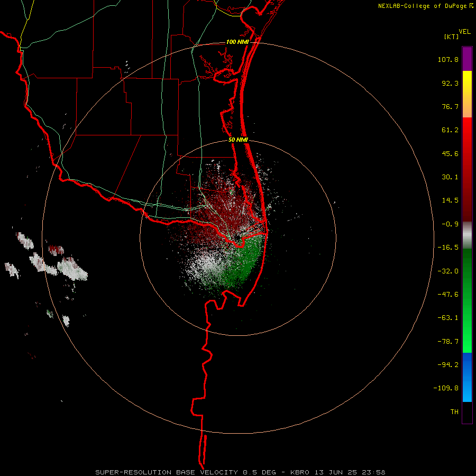This screenshot has height=476, width=476.
Task: Pick the purple segment of the velocity scale
Action: [x=467, y=59]
